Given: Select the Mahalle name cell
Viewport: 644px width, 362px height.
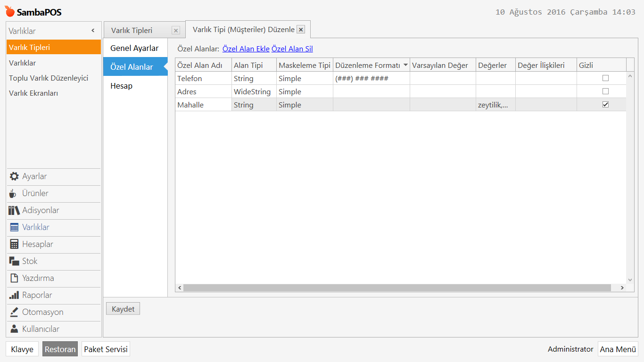Looking at the screenshot, I should click(x=203, y=105).
